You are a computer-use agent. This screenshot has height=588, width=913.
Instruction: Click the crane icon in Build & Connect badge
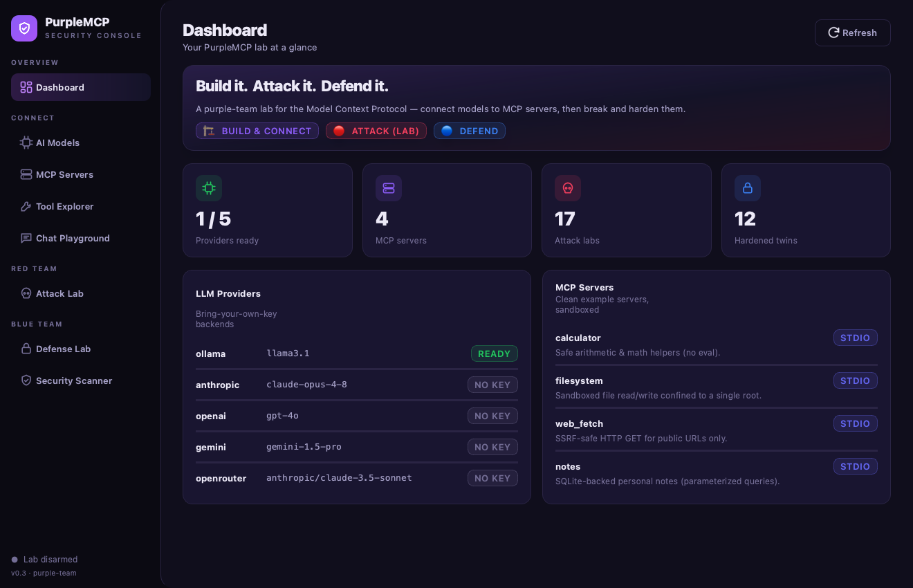click(209, 131)
